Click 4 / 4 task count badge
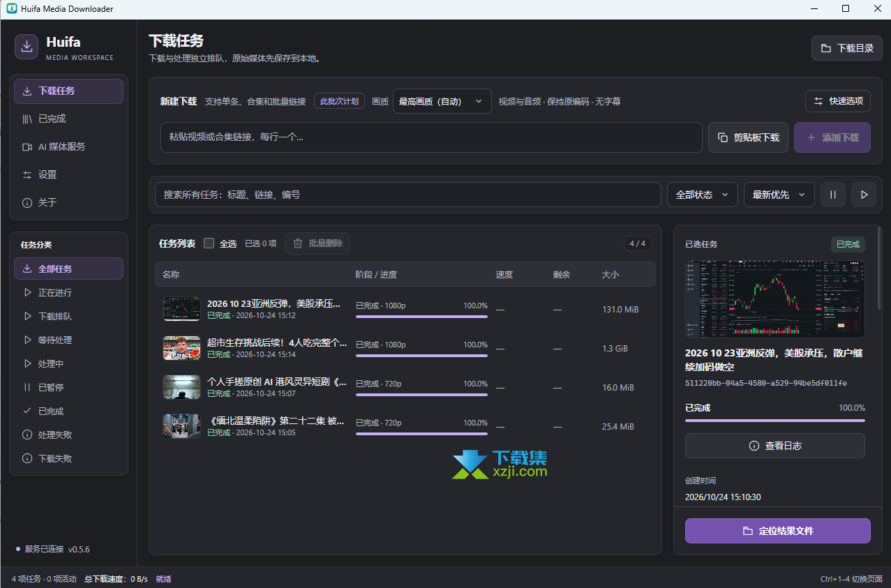The width and height of the screenshot is (891, 588). coord(638,243)
